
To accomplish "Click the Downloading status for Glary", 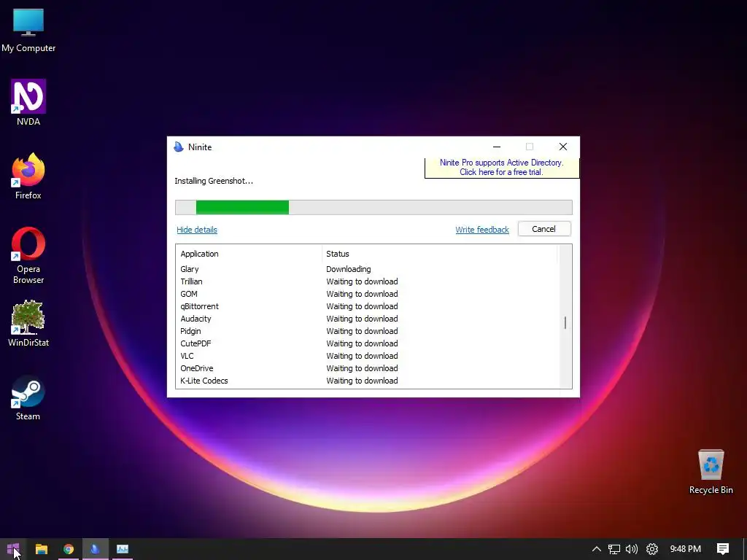I will click(x=348, y=269).
